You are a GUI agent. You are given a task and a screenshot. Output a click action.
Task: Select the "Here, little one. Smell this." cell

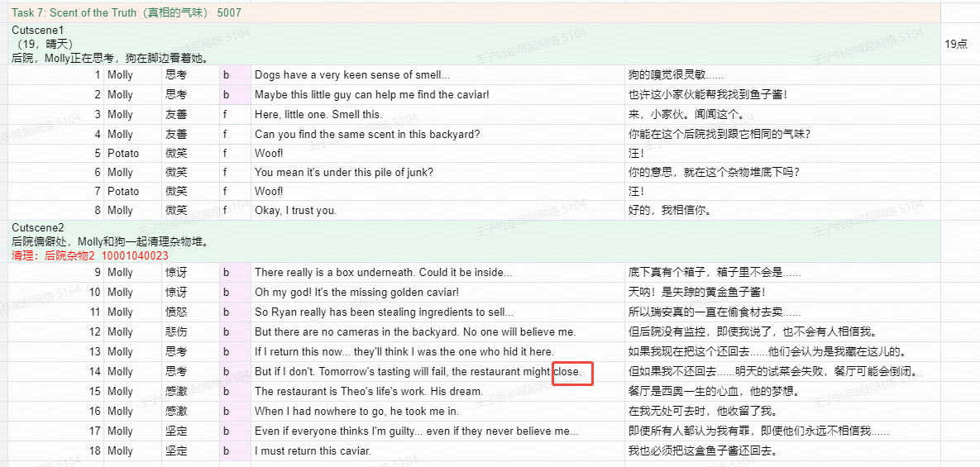[318, 115]
